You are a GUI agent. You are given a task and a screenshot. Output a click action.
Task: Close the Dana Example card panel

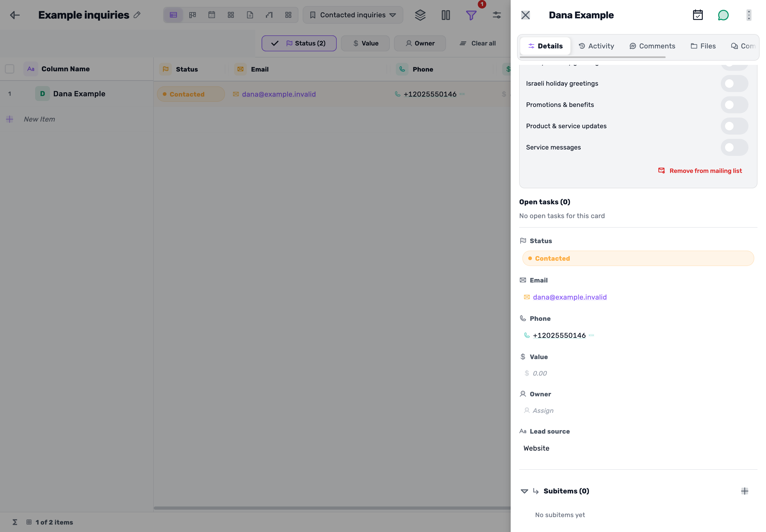coord(525,15)
